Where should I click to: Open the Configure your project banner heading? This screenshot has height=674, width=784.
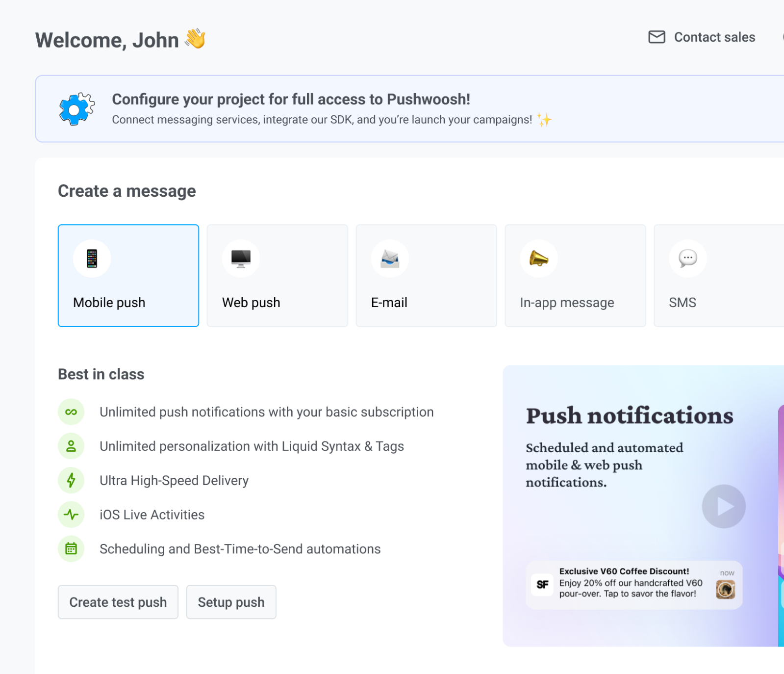click(291, 99)
